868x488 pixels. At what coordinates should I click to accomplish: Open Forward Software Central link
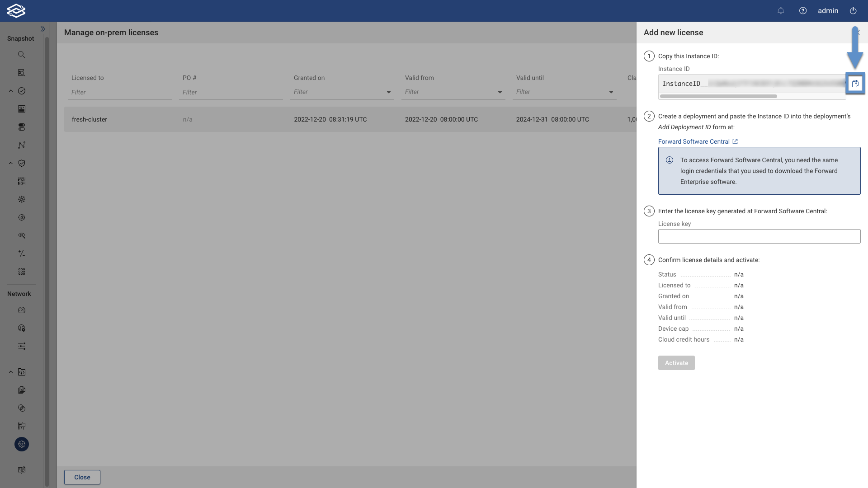pos(694,141)
